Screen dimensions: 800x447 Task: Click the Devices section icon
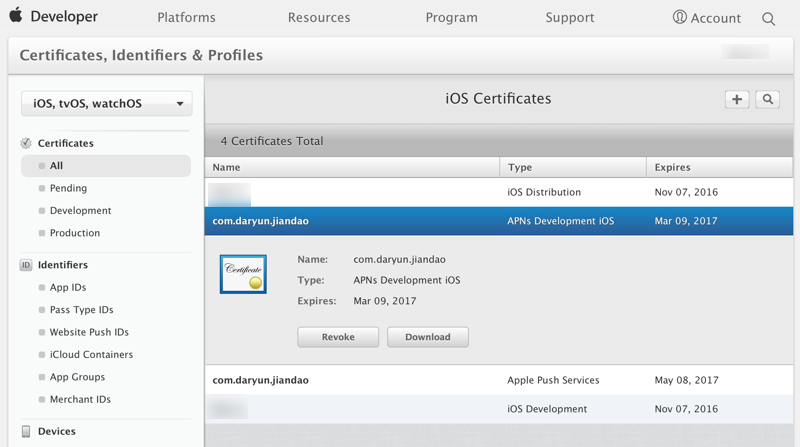point(26,431)
